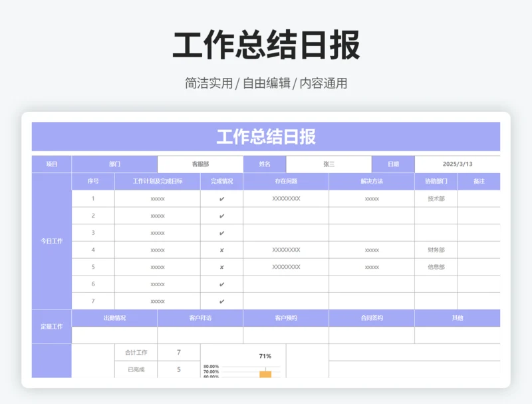Image resolution: width=532 pixels, height=404 pixels.
Task: Click the 存在问题 column header
Action: [x=286, y=182]
